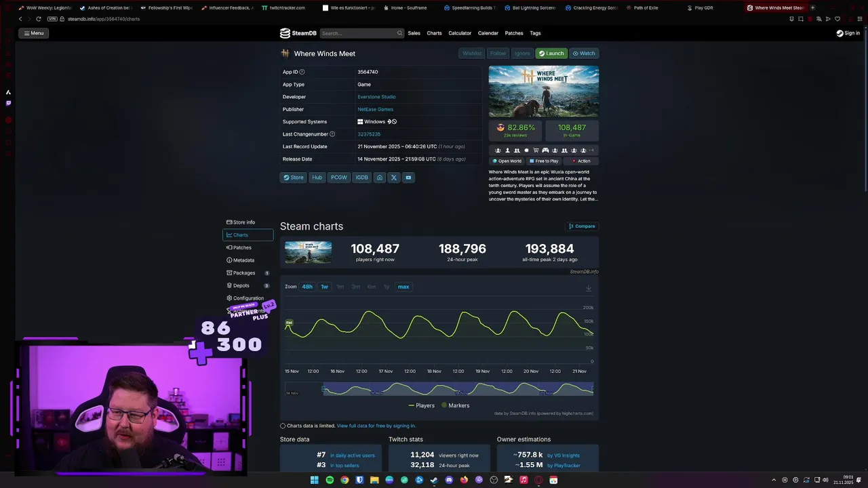Open Steam from the taskbar
Screen dimensions: 868x488
coord(434,480)
